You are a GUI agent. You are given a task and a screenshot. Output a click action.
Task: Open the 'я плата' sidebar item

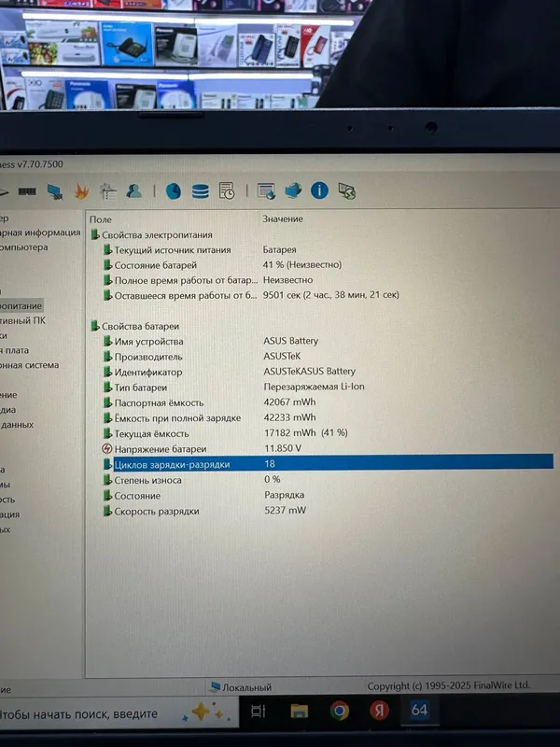15,350
